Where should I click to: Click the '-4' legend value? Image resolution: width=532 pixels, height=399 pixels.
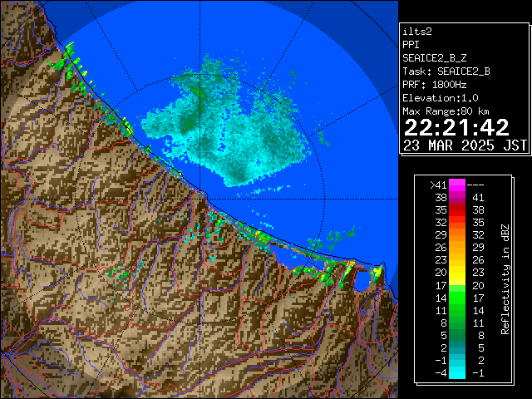[441, 373]
